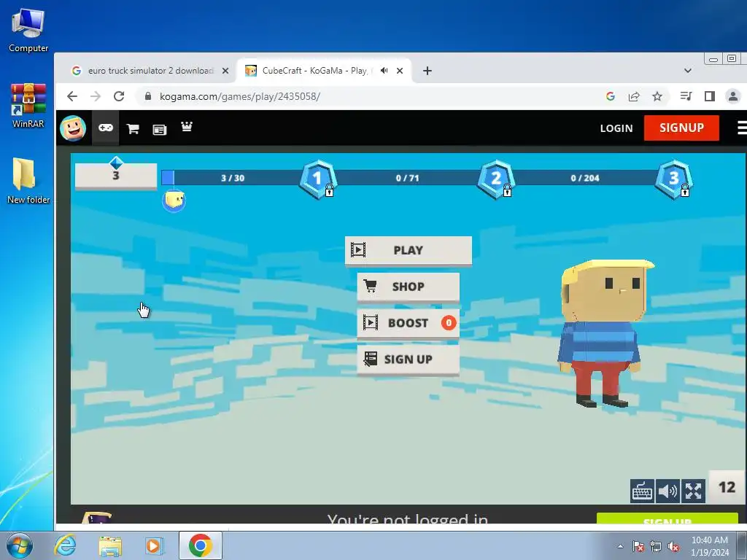Open the news icon in navbar
Viewport: 747px width, 560px height.
click(160, 130)
